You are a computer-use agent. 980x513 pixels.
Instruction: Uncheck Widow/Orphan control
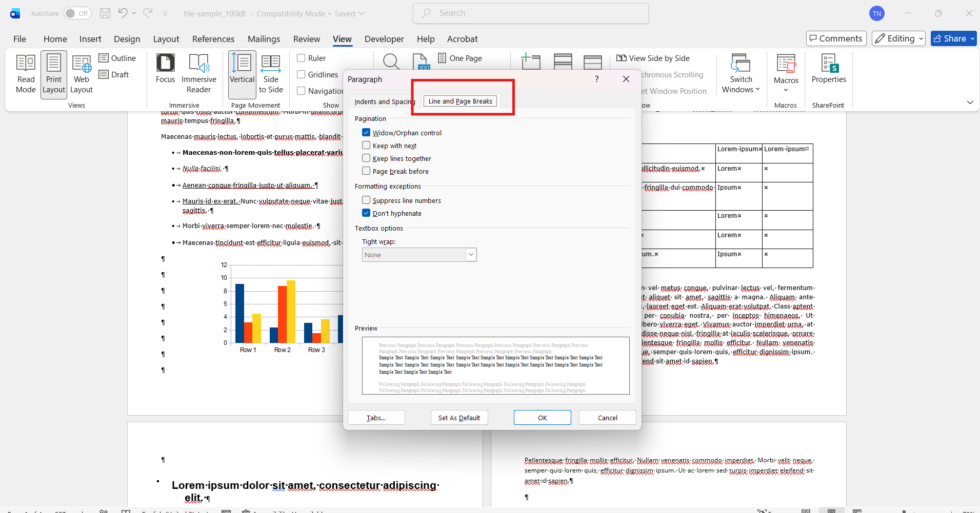366,133
